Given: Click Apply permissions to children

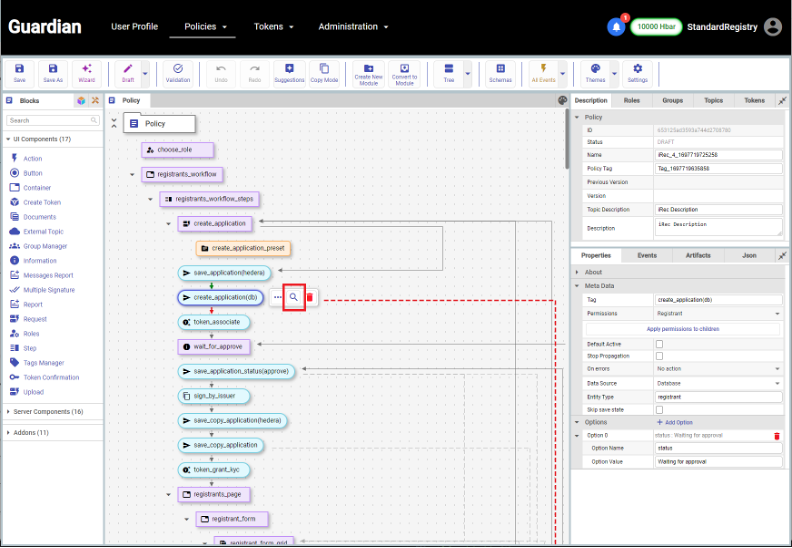Looking at the screenshot, I should pyautogui.click(x=683, y=328).
